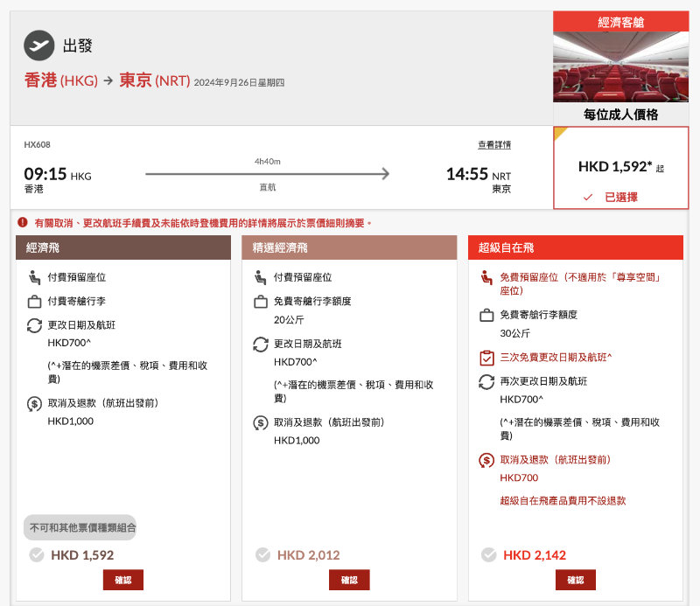Screen dimensions: 700x606
Task: Click route arrow between 香港 and 東京
Action: 108,80
